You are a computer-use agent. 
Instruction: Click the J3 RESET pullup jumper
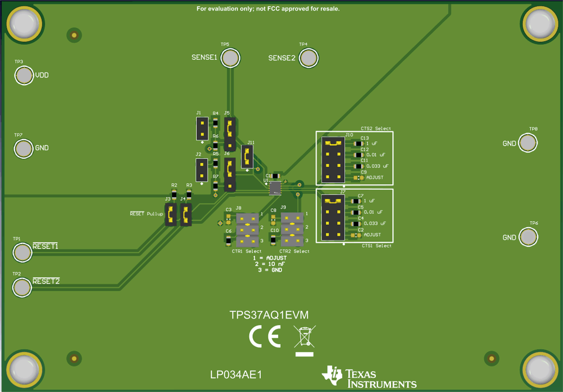pos(171,214)
